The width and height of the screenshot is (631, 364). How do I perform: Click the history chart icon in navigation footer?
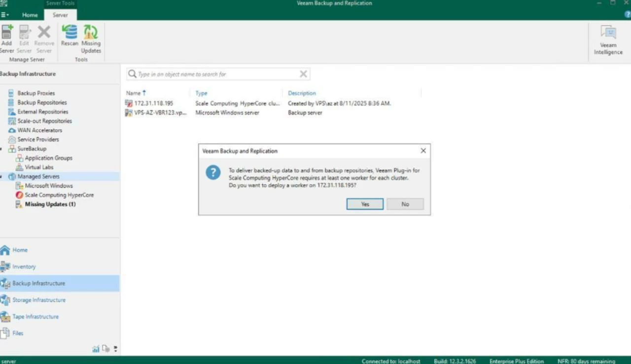(96, 349)
